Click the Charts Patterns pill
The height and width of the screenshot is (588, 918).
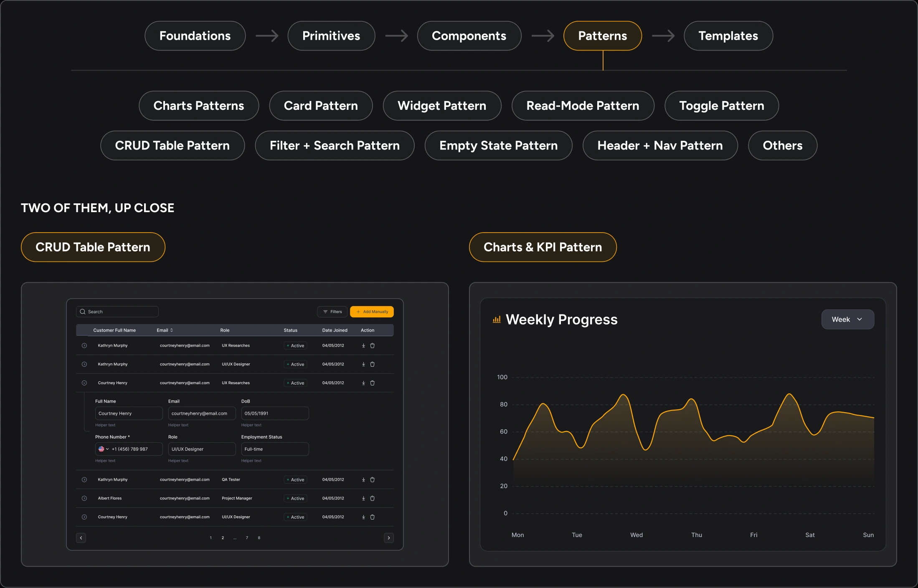coord(199,106)
